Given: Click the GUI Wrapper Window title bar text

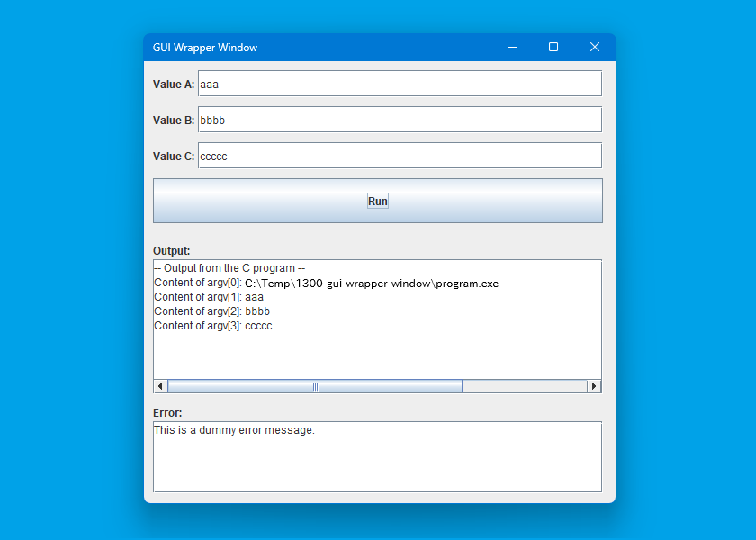Looking at the screenshot, I should (205, 48).
